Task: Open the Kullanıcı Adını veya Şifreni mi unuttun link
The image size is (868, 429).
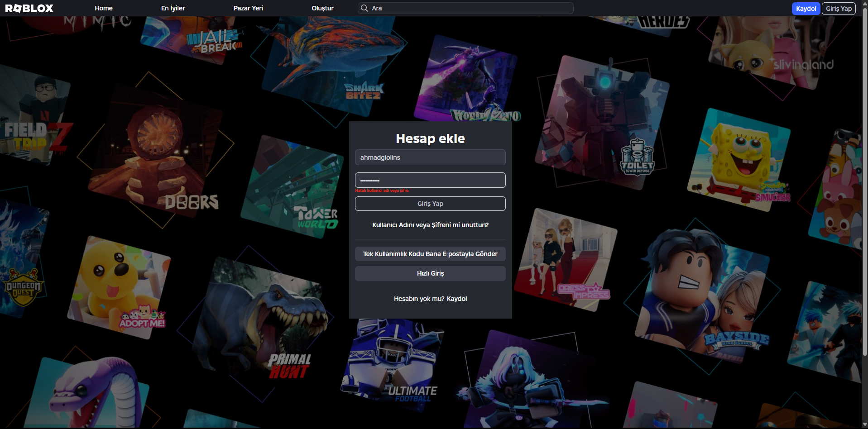Action: pyautogui.click(x=430, y=225)
